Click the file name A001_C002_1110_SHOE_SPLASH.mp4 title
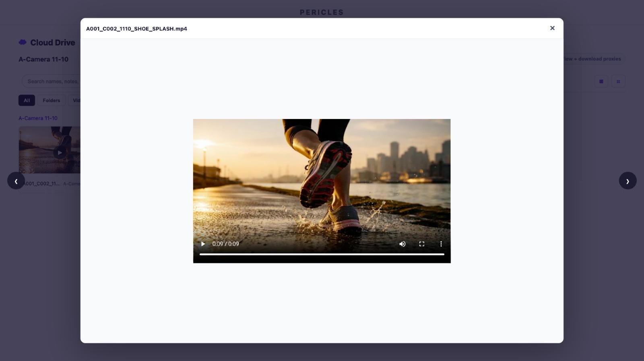The height and width of the screenshot is (361, 644). [x=136, y=29]
